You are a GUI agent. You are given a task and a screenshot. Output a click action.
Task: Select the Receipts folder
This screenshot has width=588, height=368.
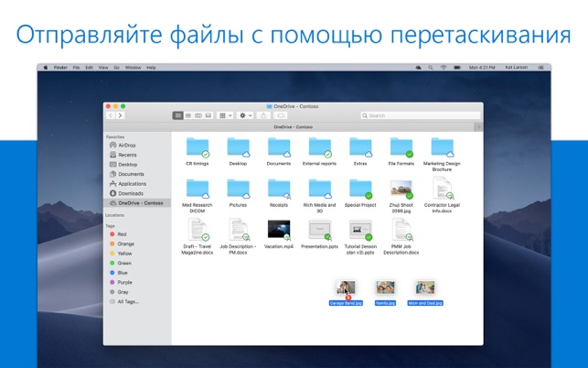[279, 189]
